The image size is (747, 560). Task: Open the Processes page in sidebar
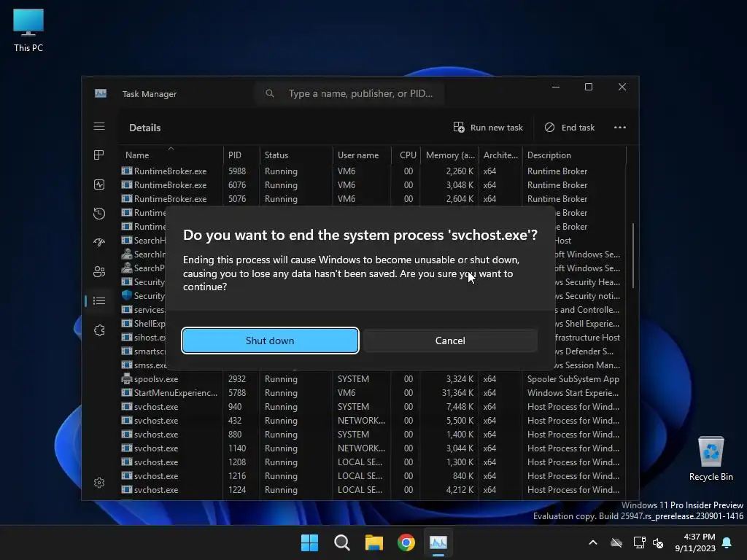[99, 155]
